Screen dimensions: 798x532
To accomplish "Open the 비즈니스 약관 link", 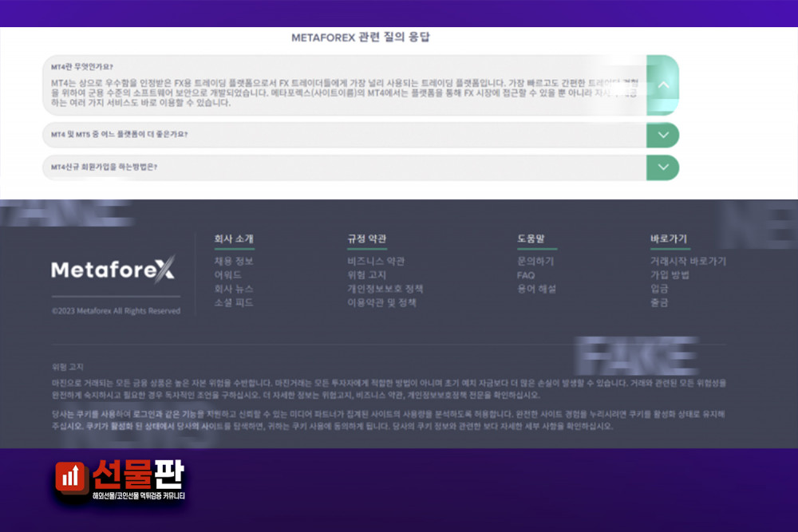I will coord(375,261).
